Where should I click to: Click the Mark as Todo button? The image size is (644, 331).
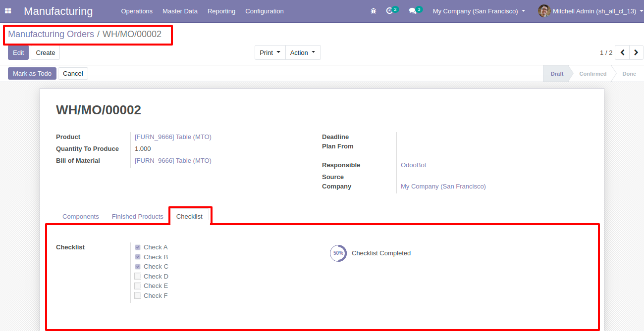tap(32, 73)
